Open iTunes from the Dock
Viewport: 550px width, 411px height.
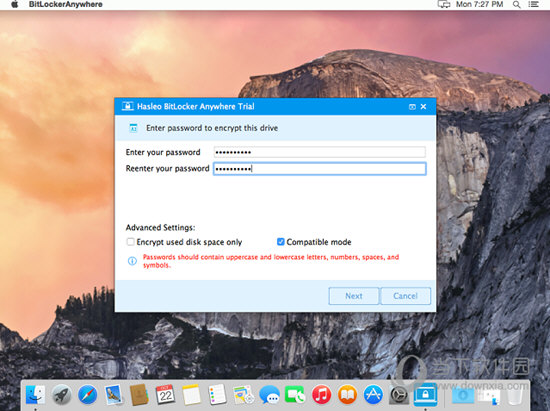click(321, 395)
